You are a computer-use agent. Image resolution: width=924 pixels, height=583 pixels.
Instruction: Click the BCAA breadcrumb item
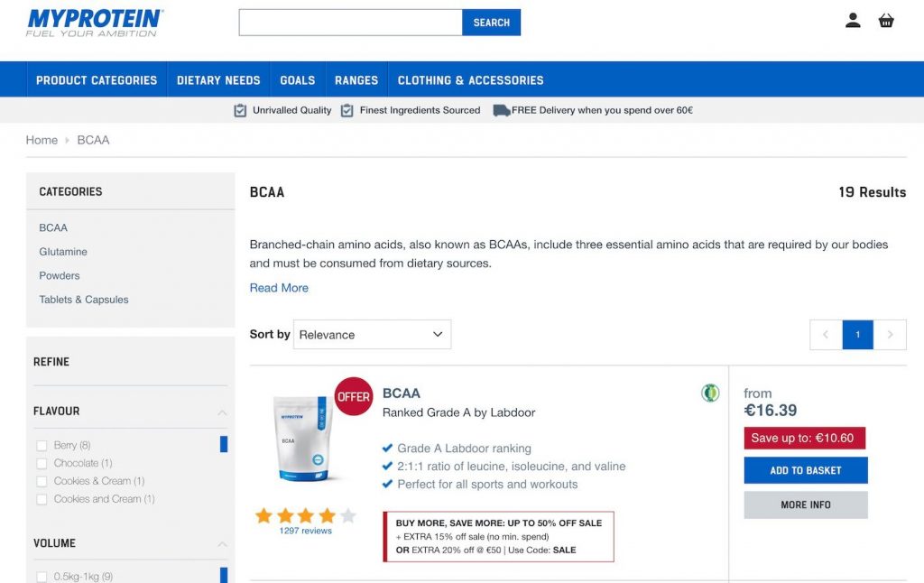(93, 140)
